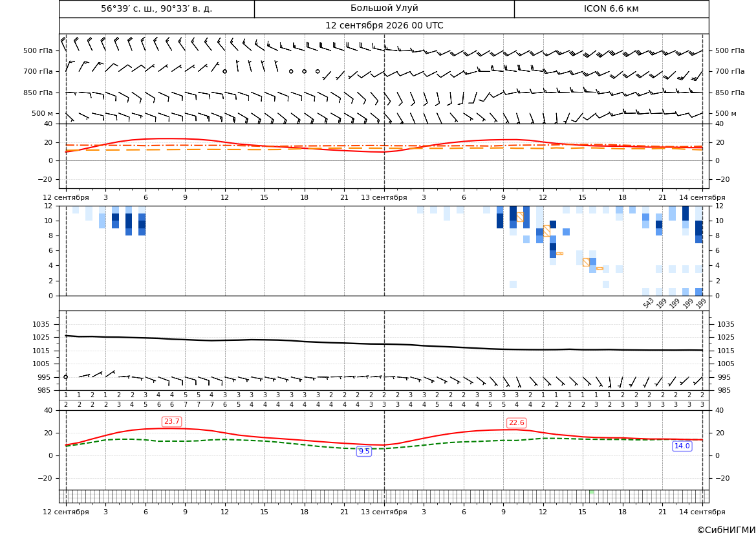756x535 pixels.
Task: Click the Большой Улуй location title
Action: [384, 8]
